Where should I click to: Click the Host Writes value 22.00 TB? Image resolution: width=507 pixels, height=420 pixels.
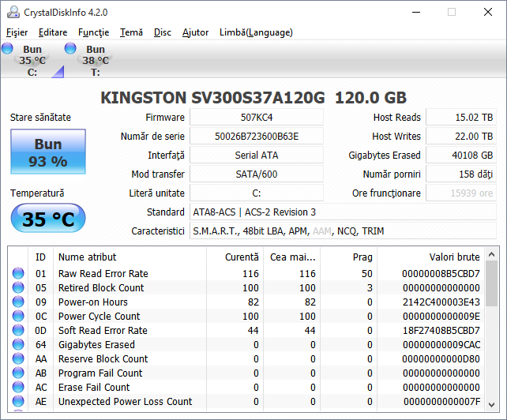pyautogui.click(x=461, y=136)
